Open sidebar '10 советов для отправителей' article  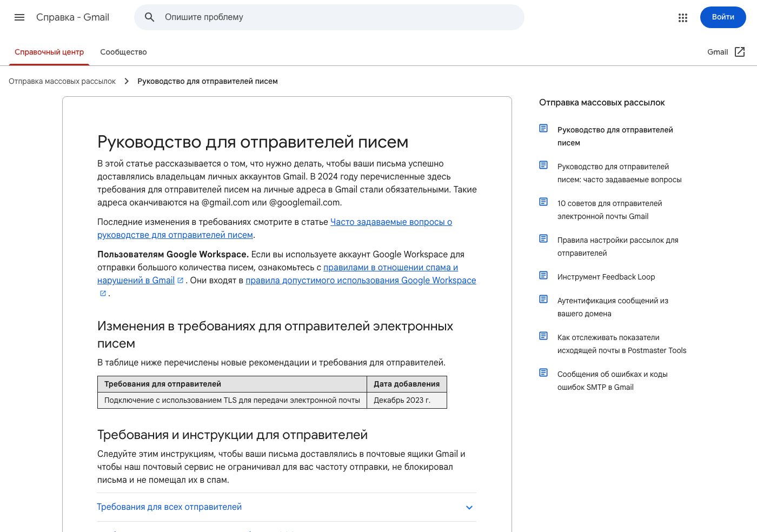(610, 210)
